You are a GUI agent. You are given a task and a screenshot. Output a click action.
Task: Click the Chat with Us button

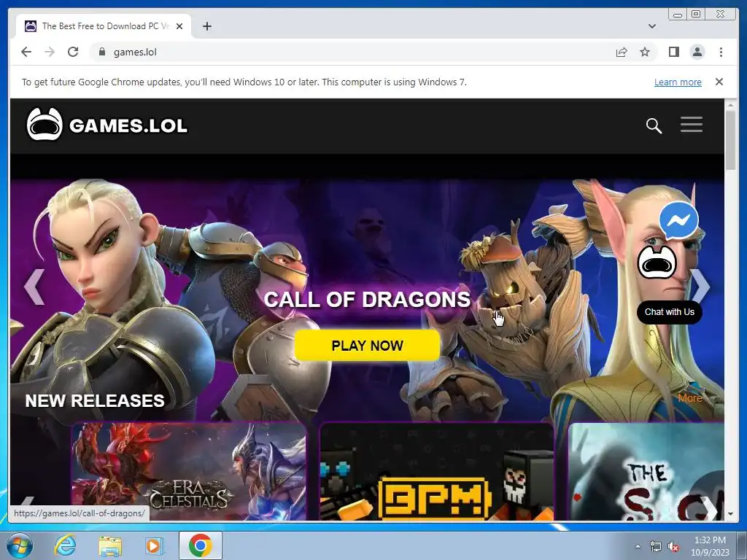670,312
